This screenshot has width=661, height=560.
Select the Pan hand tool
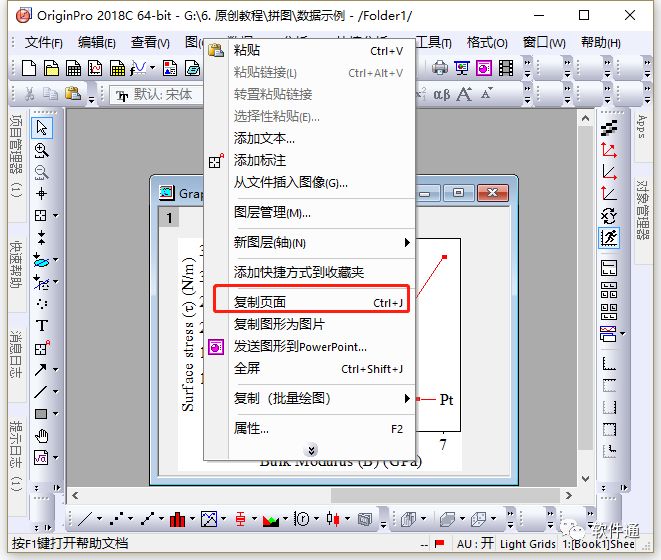point(41,436)
